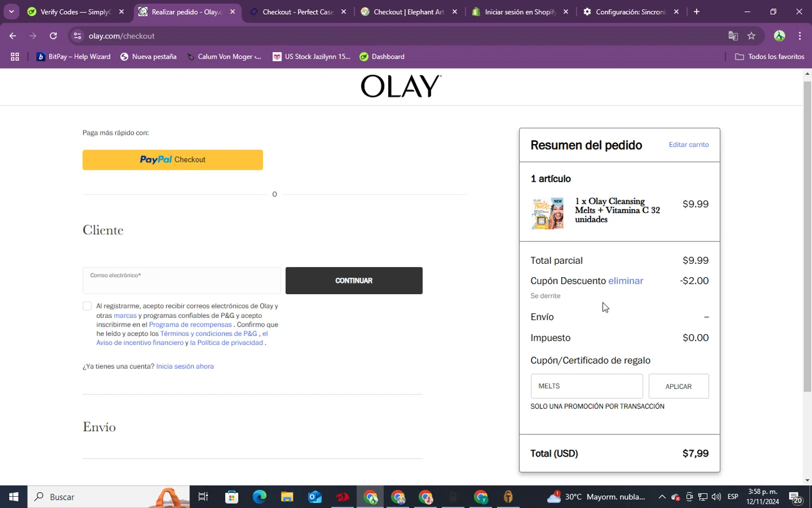
Task: Reload the Olay checkout page
Action: pos(53,36)
